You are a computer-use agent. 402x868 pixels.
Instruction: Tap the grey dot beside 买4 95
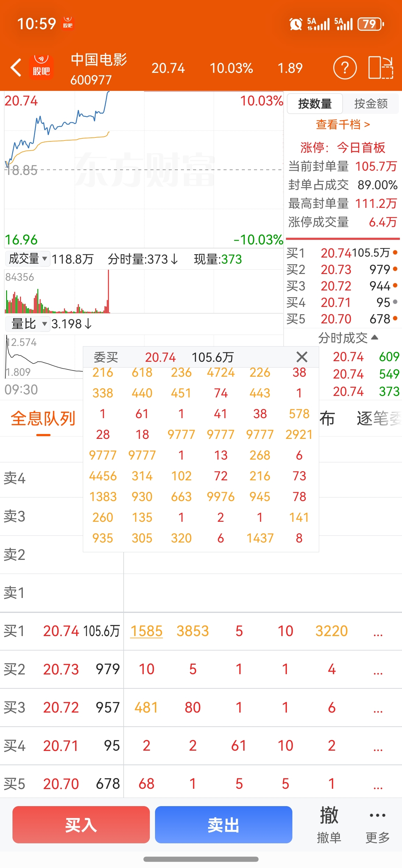[x=395, y=302]
